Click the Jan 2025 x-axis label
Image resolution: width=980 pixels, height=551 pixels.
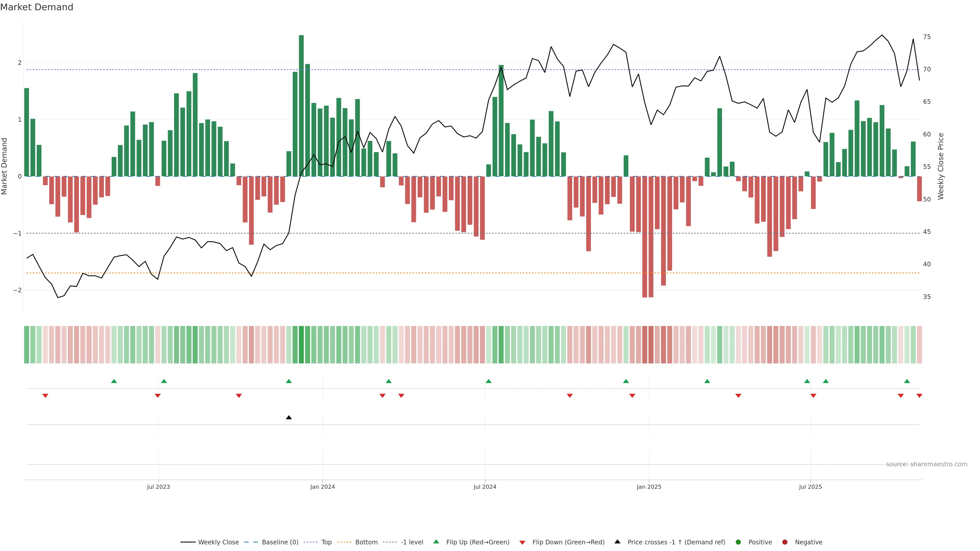(x=649, y=487)
